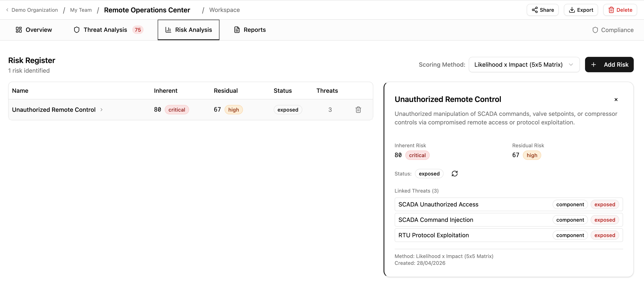Click exposed tag on SCADA Command Injection
The width and height of the screenshot is (644, 286).
pos(604,220)
